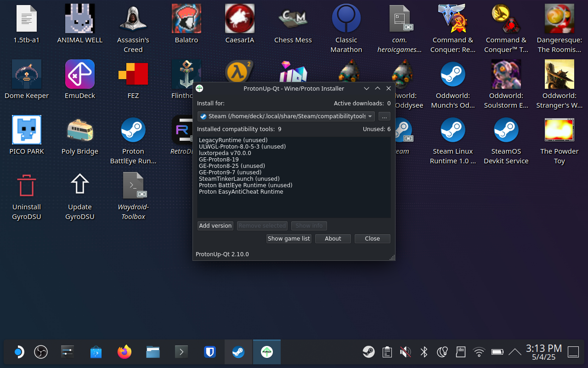This screenshot has height=368, width=588.
Task: Click the Add version button
Action: 215,226
